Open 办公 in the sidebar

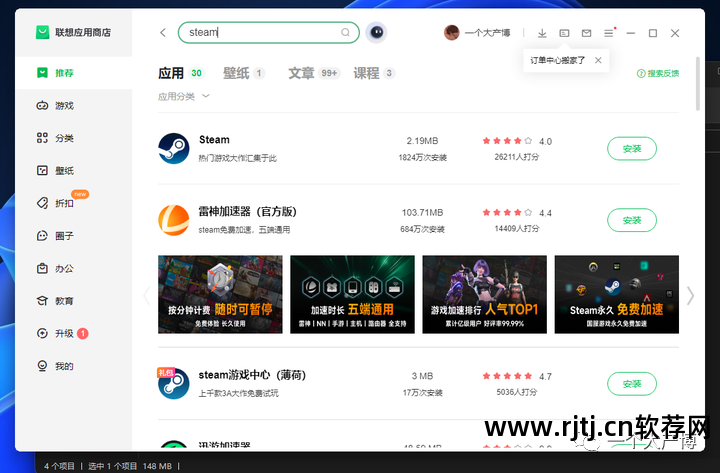pyautogui.click(x=73, y=269)
